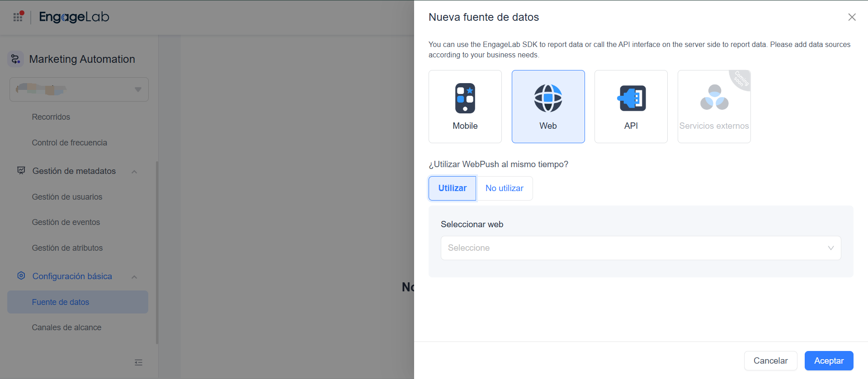Open Gestión de eventos
The width and height of the screenshot is (868, 379).
[x=66, y=222]
